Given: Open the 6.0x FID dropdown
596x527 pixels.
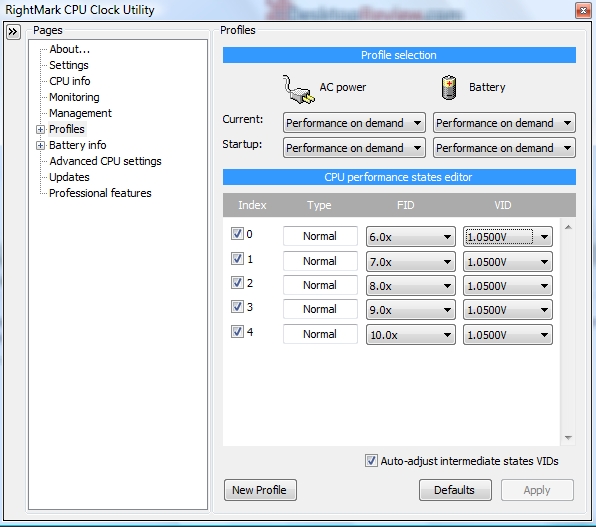Looking at the screenshot, I should coord(411,237).
